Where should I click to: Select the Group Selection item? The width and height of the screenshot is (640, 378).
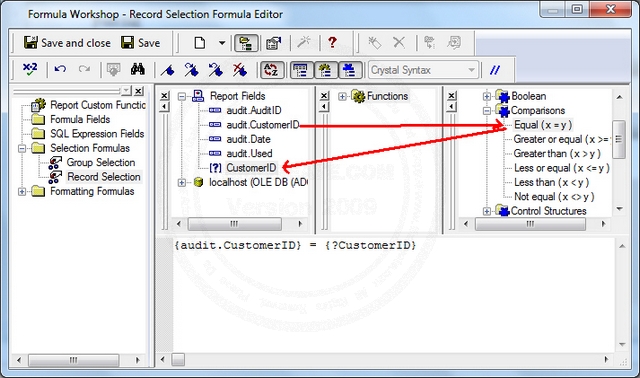(101, 162)
